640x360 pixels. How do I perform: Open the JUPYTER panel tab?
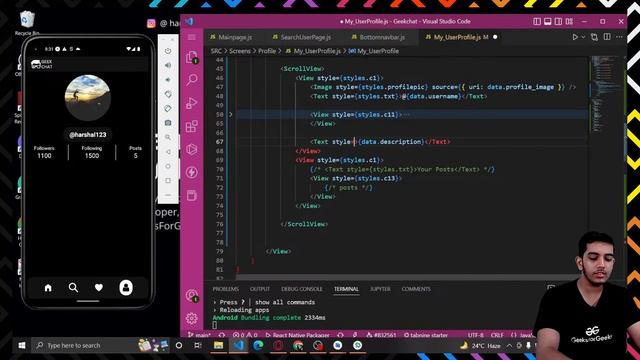(380, 289)
